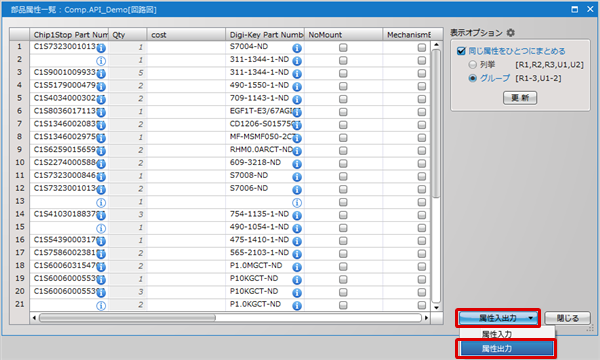Open display options gear icon

(x=510, y=33)
